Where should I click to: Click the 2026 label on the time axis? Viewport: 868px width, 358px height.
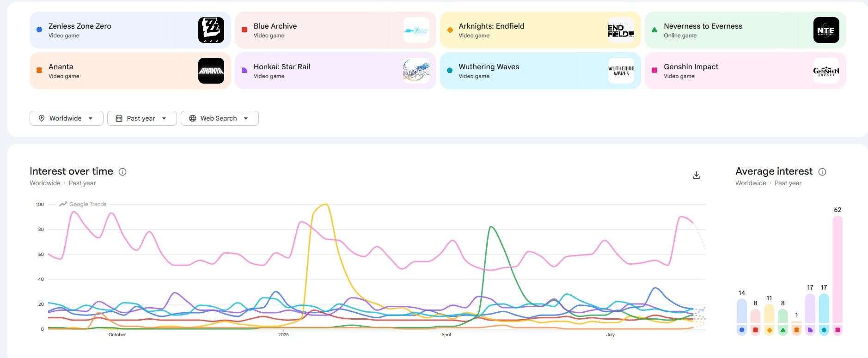coord(283,334)
